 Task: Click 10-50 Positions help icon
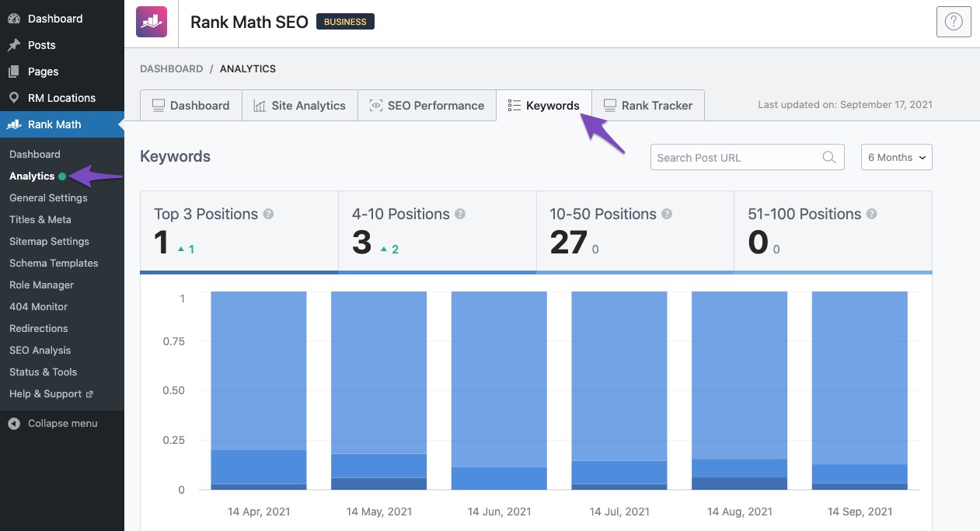[x=667, y=214]
